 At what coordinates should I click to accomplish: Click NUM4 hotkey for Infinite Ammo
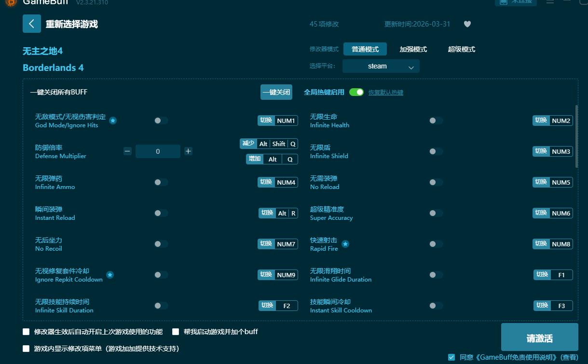[x=278, y=182]
